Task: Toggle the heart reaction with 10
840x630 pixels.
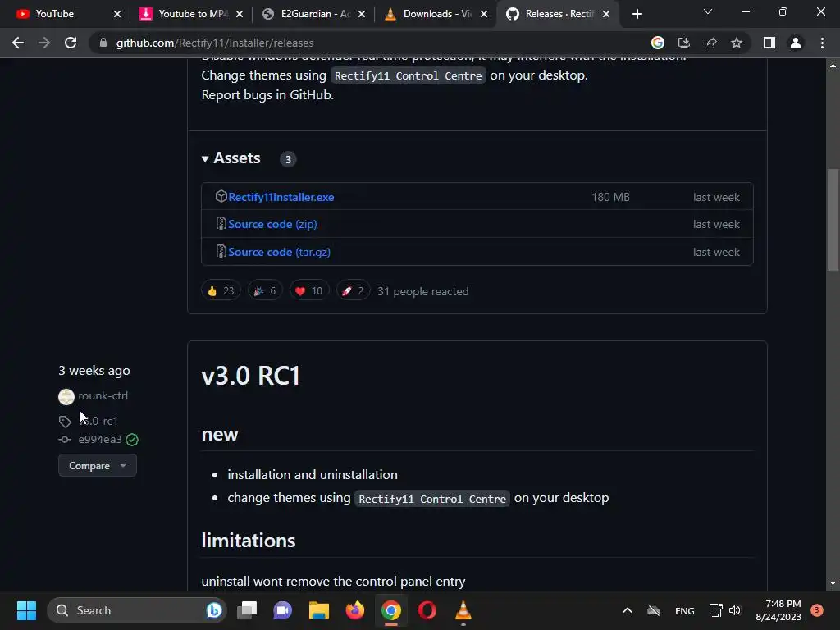Action: pos(309,291)
